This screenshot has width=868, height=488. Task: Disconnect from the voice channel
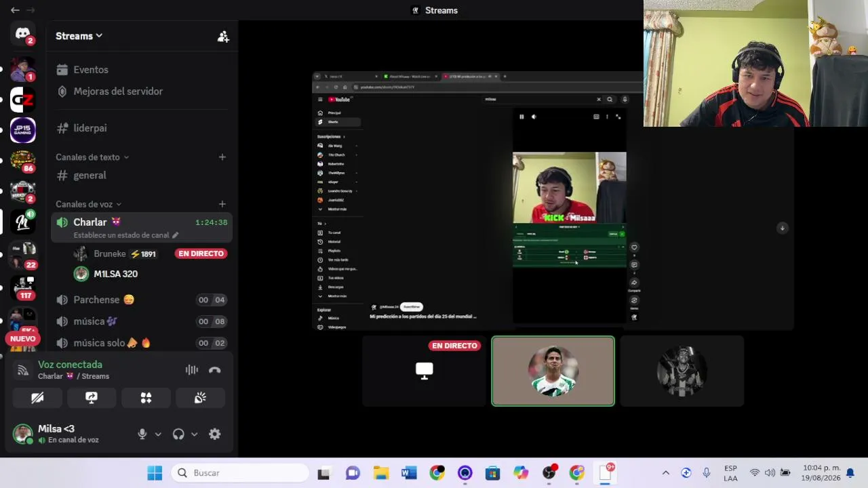[215, 370]
